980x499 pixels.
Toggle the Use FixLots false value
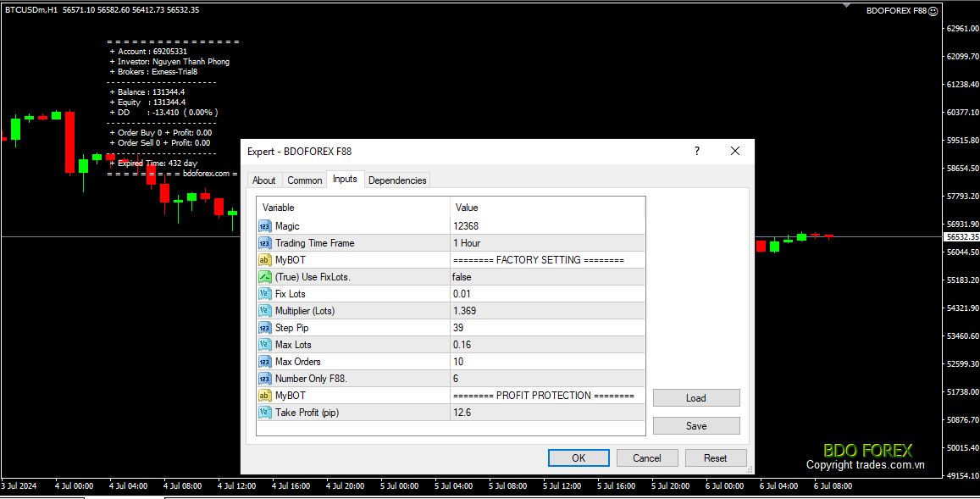(546, 277)
